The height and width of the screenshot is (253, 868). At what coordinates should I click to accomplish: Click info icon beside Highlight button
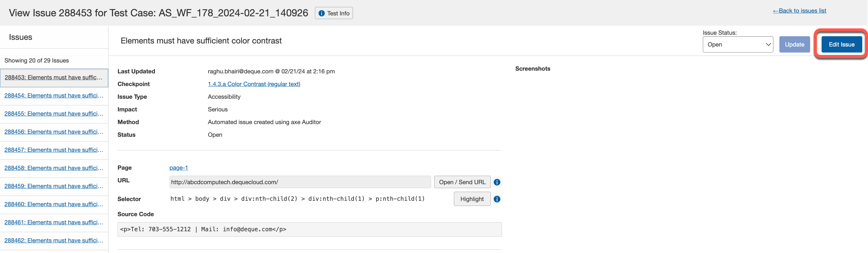[x=497, y=199]
